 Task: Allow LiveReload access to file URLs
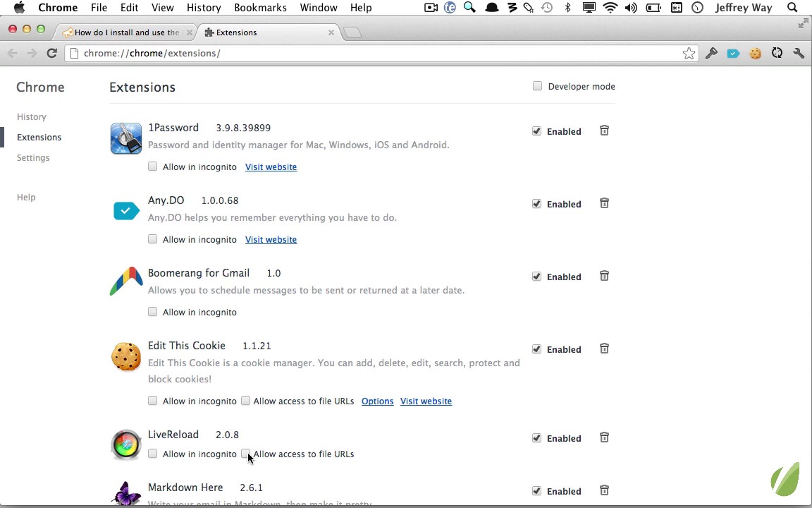(x=245, y=454)
